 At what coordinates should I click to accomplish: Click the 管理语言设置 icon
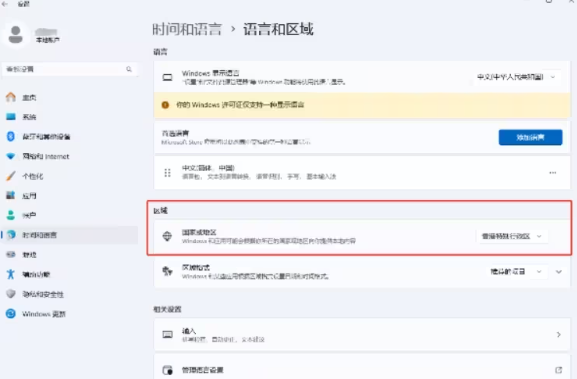pyautogui.click(x=167, y=370)
